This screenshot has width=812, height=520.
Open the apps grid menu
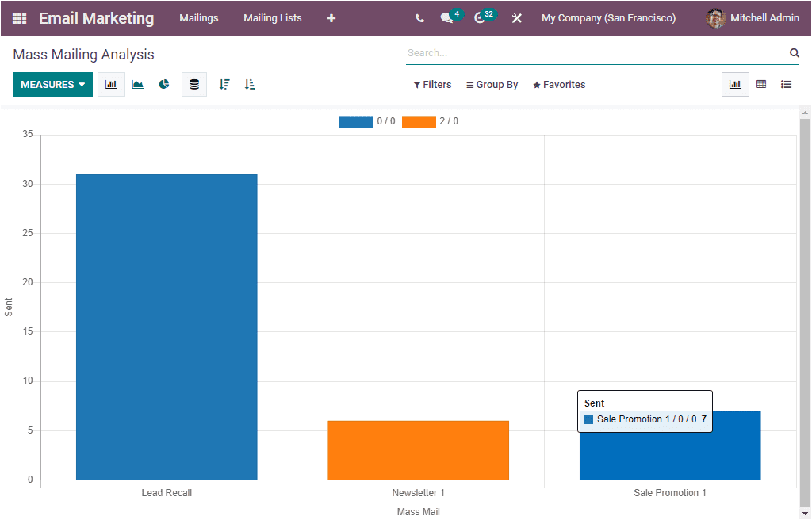[19, 17]
